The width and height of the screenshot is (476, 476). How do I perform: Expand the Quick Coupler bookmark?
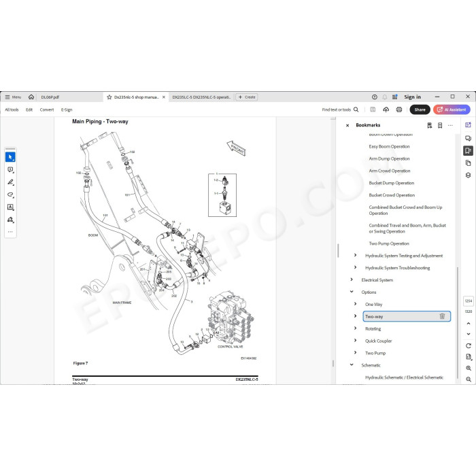[355, 340]
